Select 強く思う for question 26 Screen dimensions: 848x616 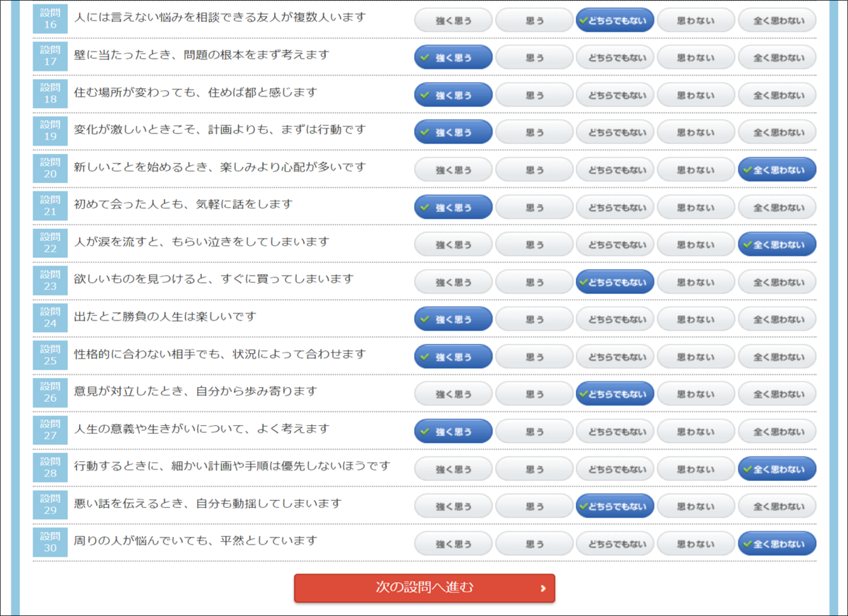453,393
